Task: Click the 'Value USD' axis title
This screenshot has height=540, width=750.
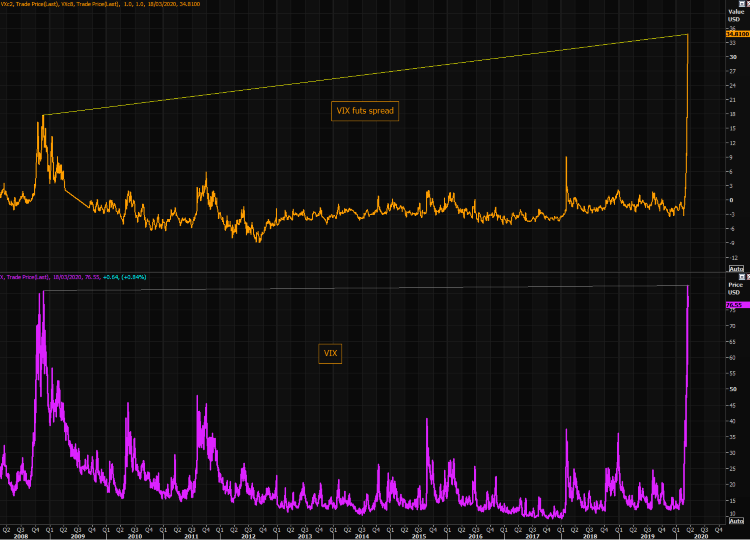Action: (x=736, y=15)
